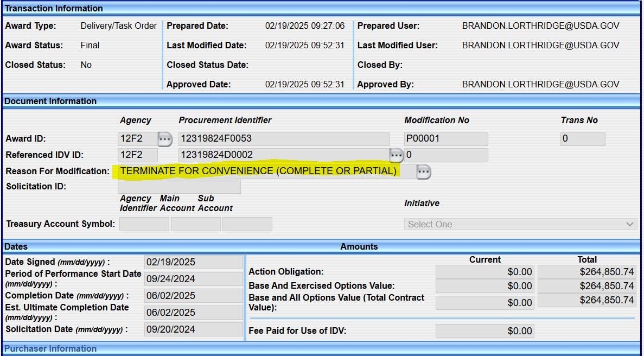Click the Trans No field
This screenshot has width=644, height=356.
coord(583,139)
